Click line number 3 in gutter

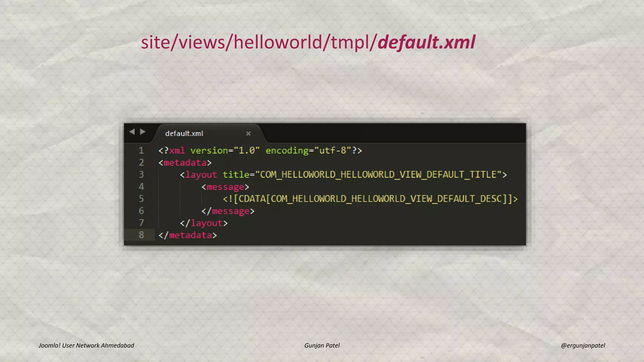[141, 174]
